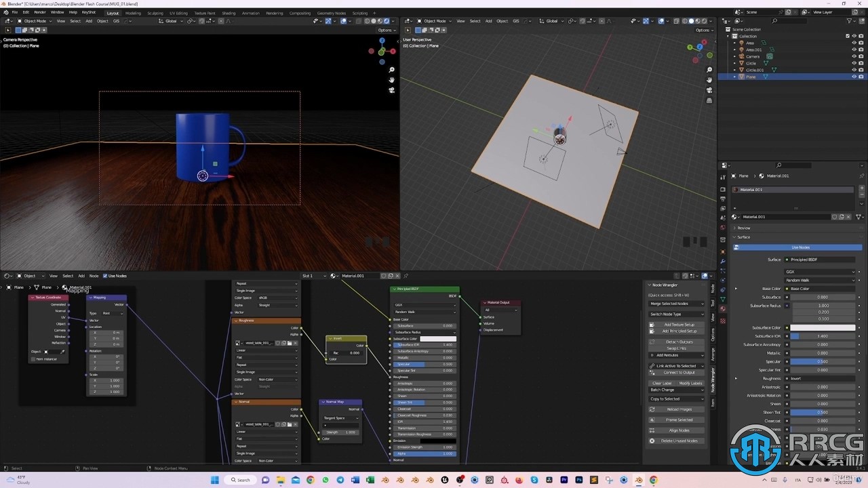
Task: Click the Excel icon on taskbar
Action: (x=370, y=480)
